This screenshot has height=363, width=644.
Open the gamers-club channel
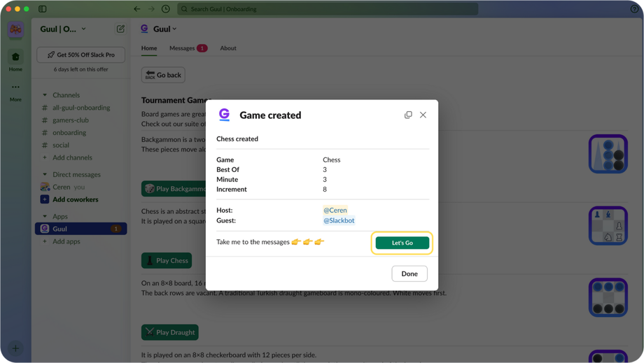pos(71,120)
